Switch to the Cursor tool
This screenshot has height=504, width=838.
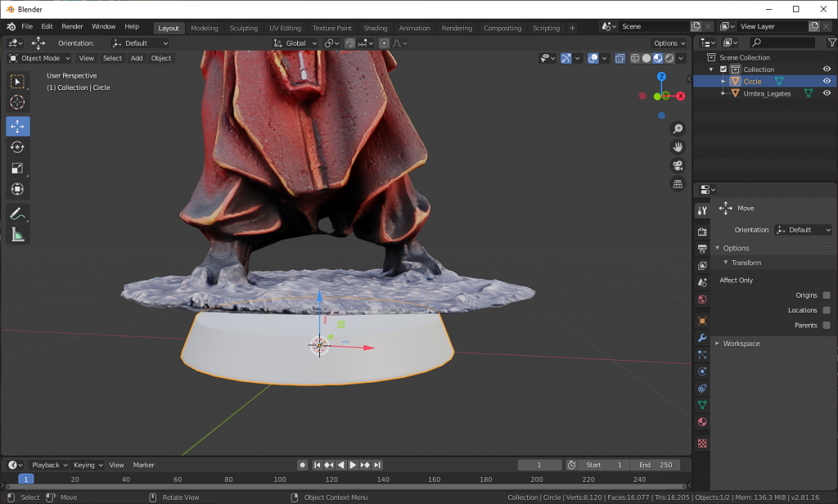coord(17,101)
